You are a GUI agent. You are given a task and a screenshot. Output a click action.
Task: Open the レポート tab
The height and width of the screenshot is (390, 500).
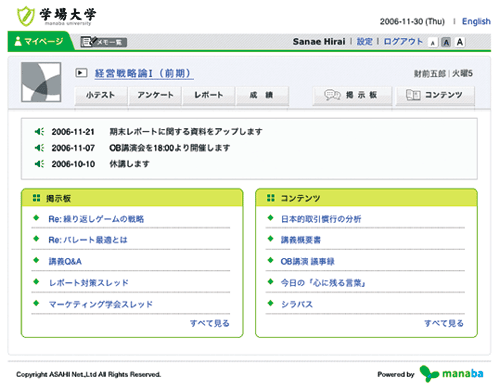tap(209, 95)
